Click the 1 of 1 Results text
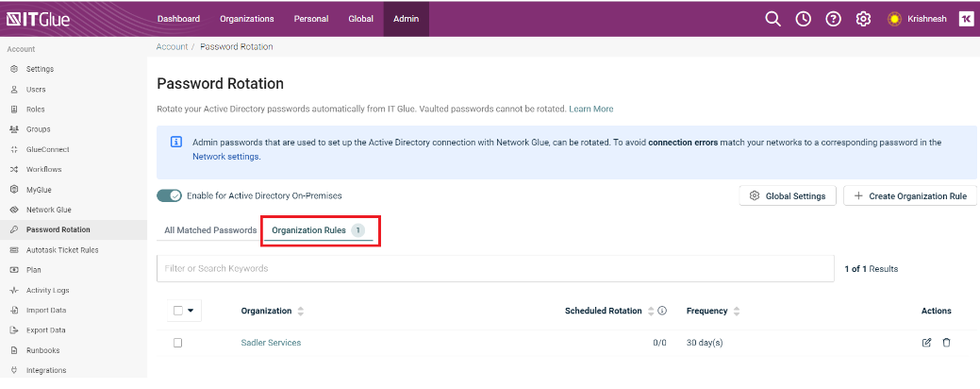The height and width of the screenshot is (389, 980). (x=872, y=269)
